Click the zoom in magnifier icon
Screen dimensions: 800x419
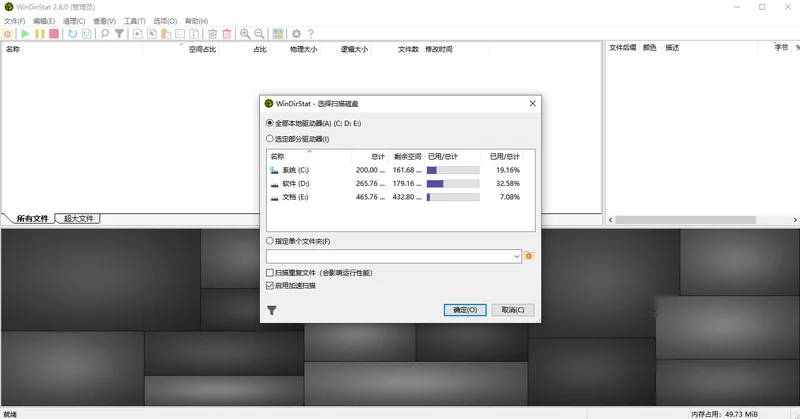[x=245, y=34]
